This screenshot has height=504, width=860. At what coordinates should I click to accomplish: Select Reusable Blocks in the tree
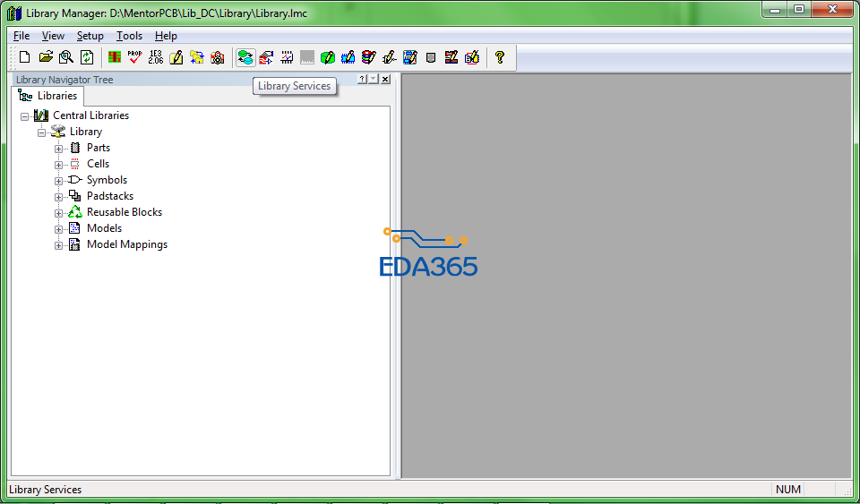[125, 212]
